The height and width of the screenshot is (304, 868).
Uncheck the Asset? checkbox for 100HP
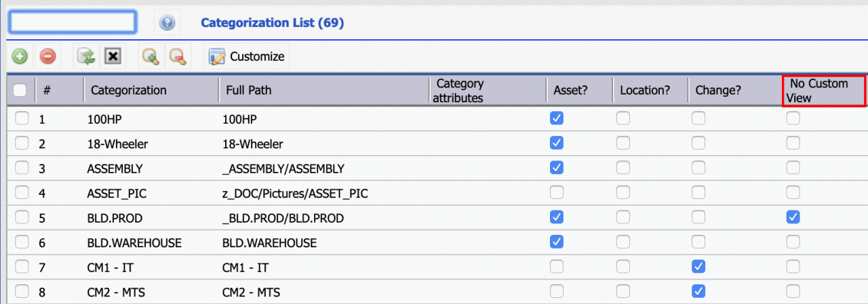557,118
